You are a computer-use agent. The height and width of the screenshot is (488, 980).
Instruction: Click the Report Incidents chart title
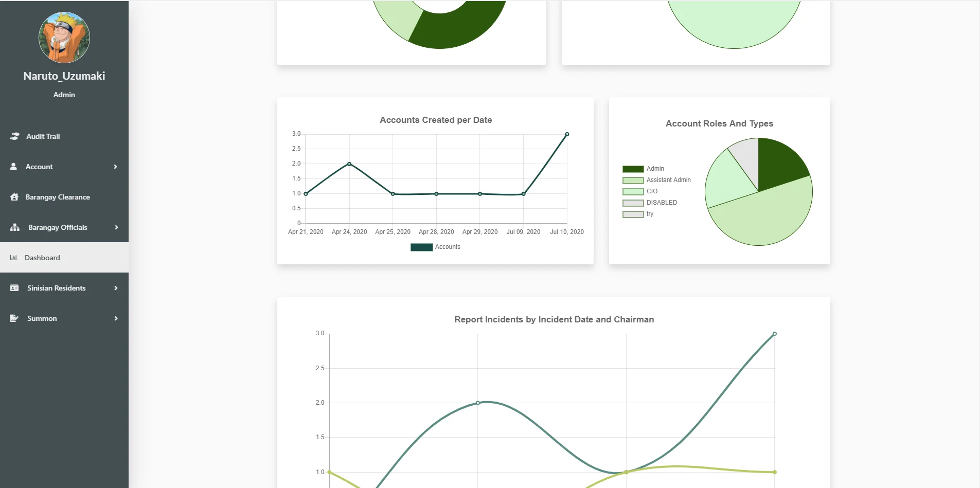(554, 319)
